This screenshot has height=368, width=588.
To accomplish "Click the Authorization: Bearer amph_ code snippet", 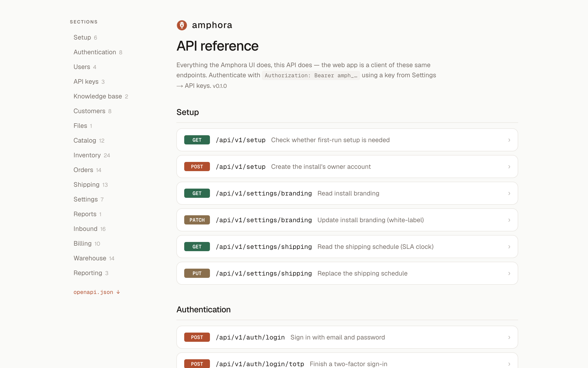I will pyautogui.click(x=311, y=75).
